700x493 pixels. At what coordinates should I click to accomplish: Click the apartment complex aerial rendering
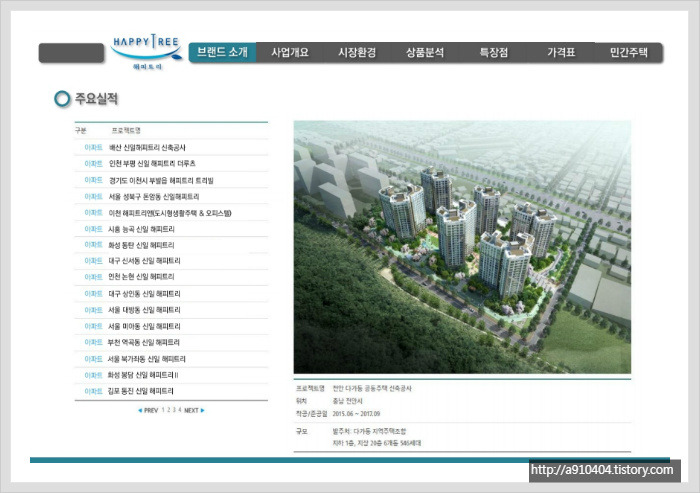462,247
